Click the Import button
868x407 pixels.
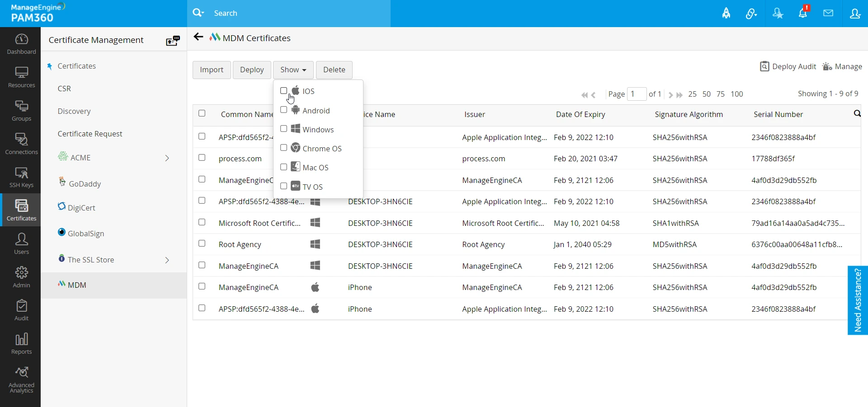coord(212,70)
